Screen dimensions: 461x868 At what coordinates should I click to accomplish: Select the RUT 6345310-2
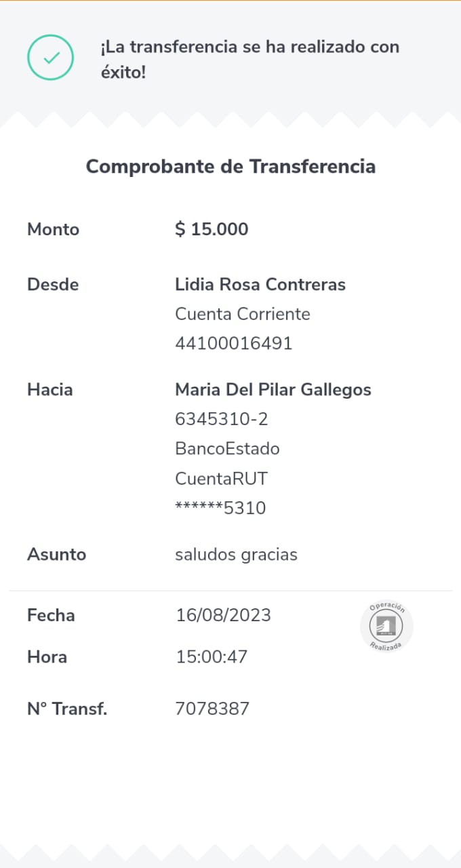221,419
